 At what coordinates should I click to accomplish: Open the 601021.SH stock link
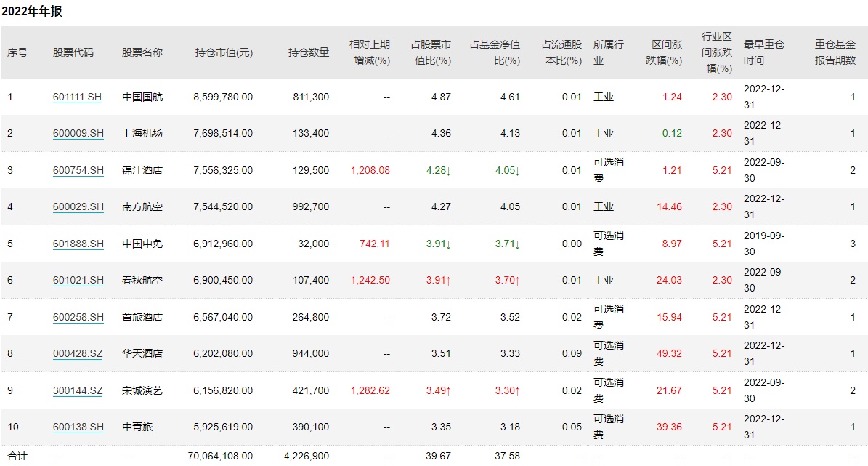(78, 280)
